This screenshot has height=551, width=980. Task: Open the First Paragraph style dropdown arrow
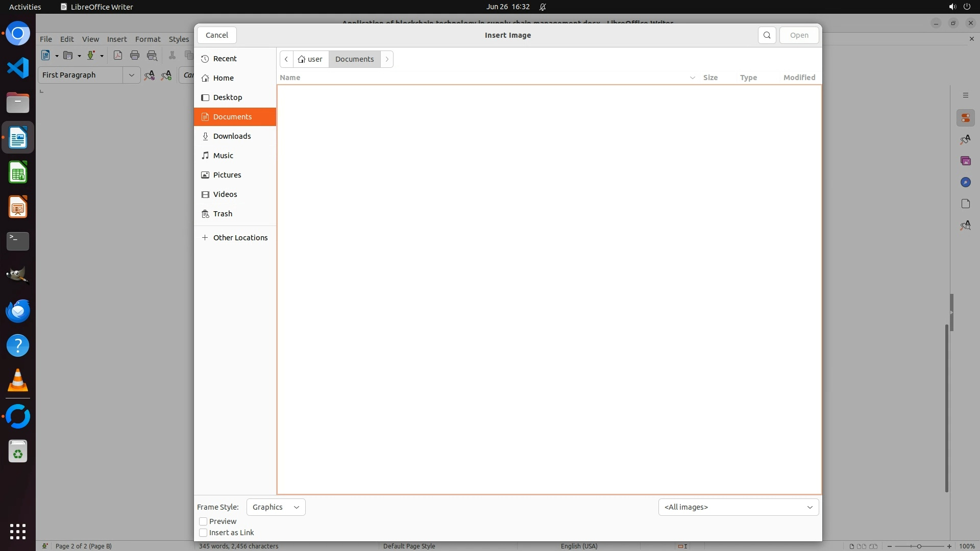[x=131, y=75]
